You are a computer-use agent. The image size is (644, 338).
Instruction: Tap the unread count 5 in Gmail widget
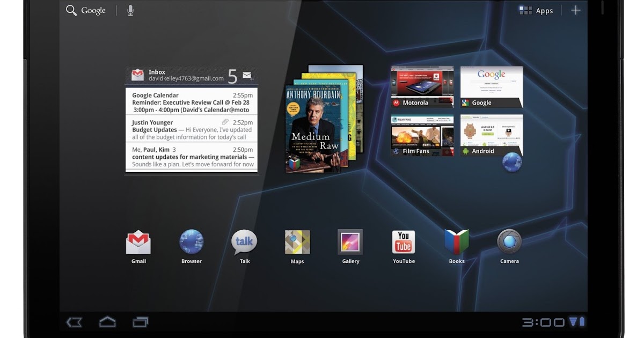tap(232, 77)
